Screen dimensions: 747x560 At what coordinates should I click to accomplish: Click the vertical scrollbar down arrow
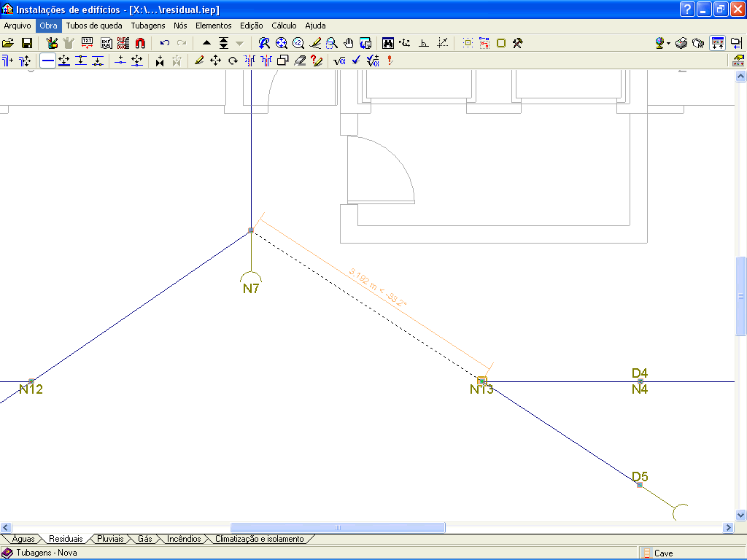click(x=741, y=515)
